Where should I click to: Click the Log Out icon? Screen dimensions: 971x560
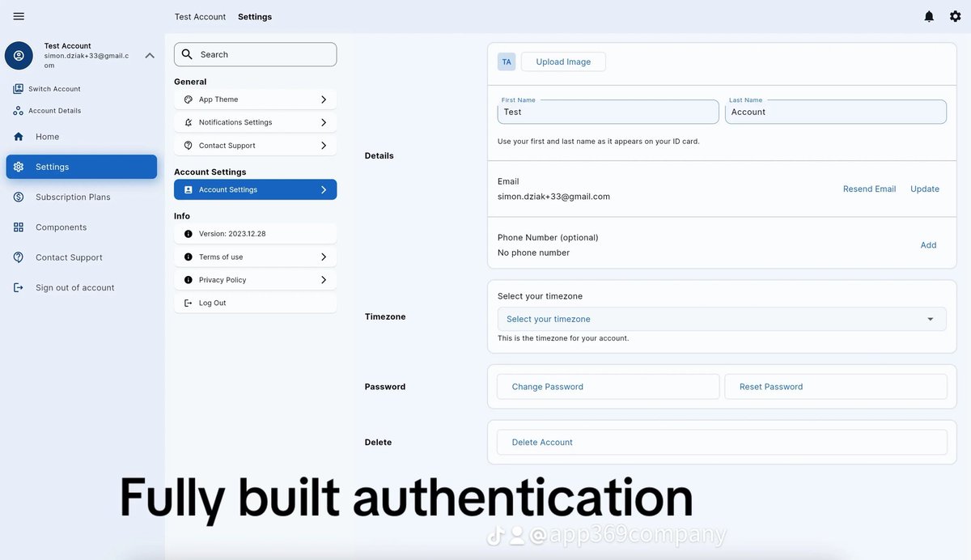[x=189, y=303]
